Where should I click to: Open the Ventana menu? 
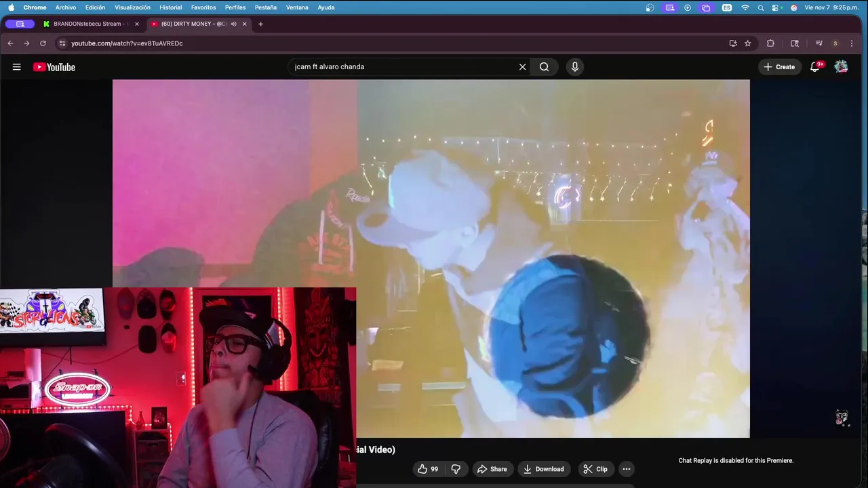pos(297,7)
